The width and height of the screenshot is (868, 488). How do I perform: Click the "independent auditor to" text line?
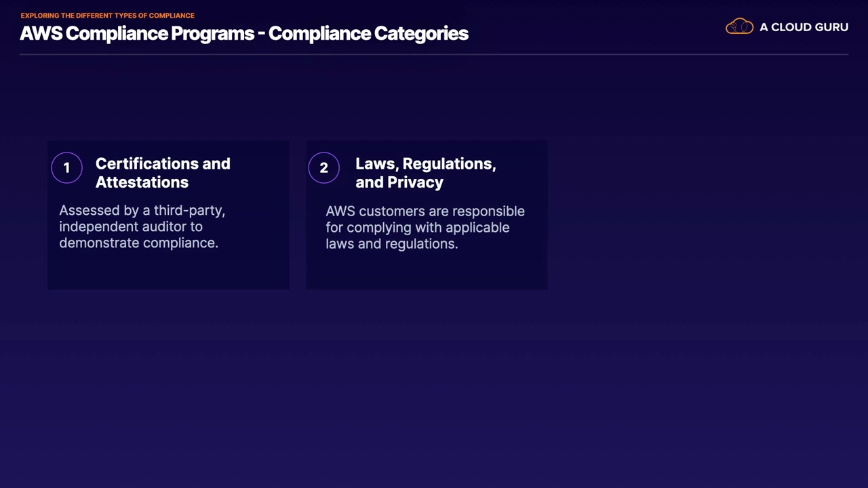tap(131, 226)
